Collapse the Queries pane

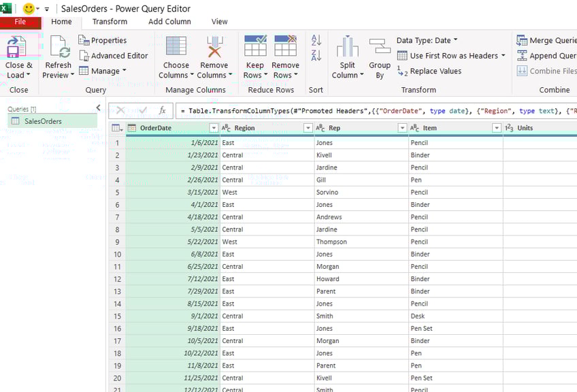click(x=98, y=108)
